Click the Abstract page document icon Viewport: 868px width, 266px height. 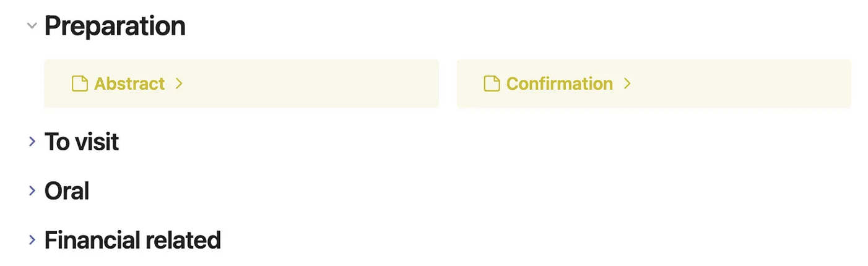coord(79,84)
